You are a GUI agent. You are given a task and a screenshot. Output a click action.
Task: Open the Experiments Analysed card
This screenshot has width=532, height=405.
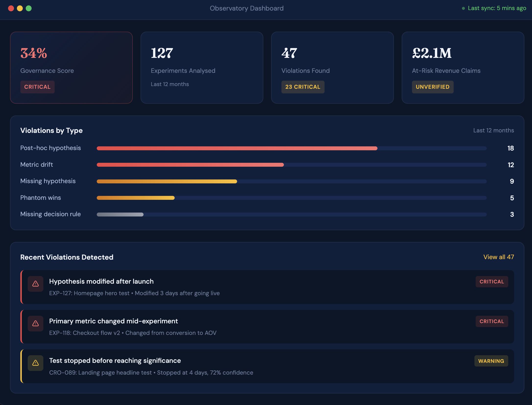[202, 67]
